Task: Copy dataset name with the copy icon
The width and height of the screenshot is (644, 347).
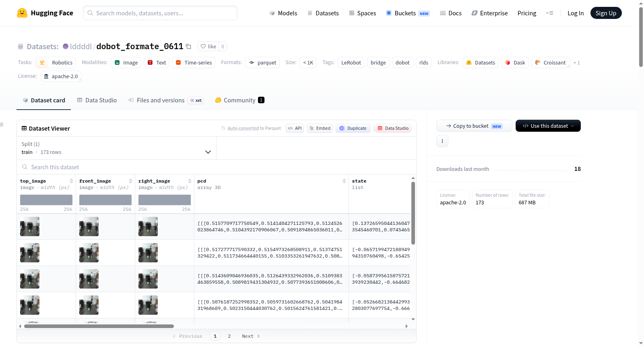Action: [x=188, y=46]
